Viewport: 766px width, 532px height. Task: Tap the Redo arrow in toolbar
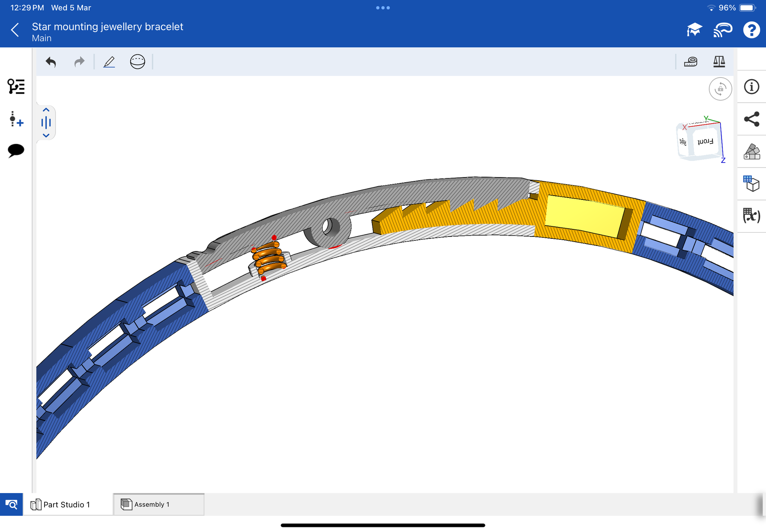pos(79,62)
